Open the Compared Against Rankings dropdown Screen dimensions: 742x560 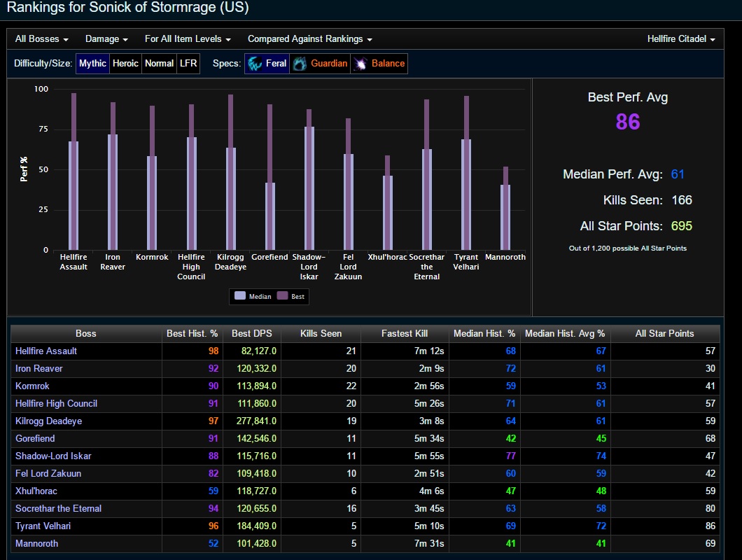tap(310, 38)
